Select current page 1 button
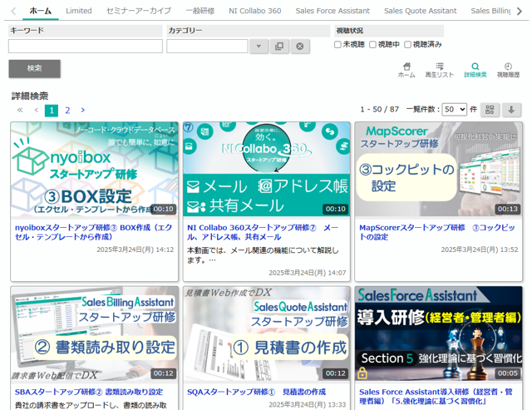 tap(52, 110)
